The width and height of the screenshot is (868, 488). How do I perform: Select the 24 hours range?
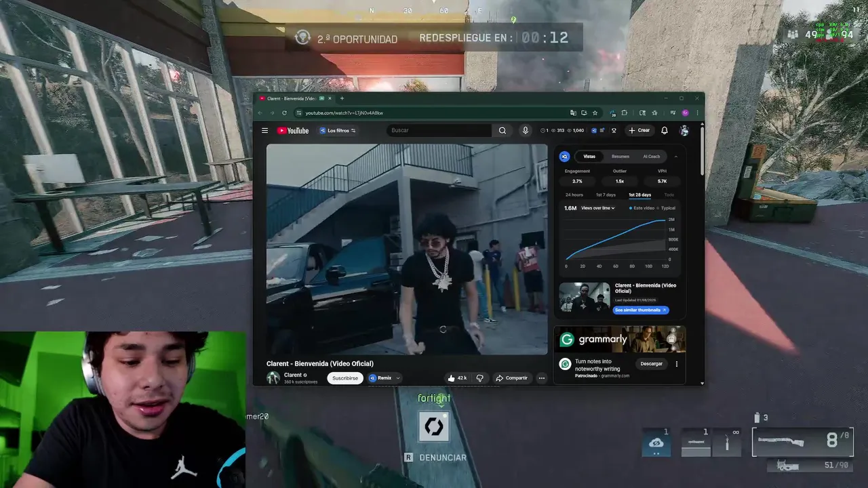pyautogui.click(x=574, y=195)
